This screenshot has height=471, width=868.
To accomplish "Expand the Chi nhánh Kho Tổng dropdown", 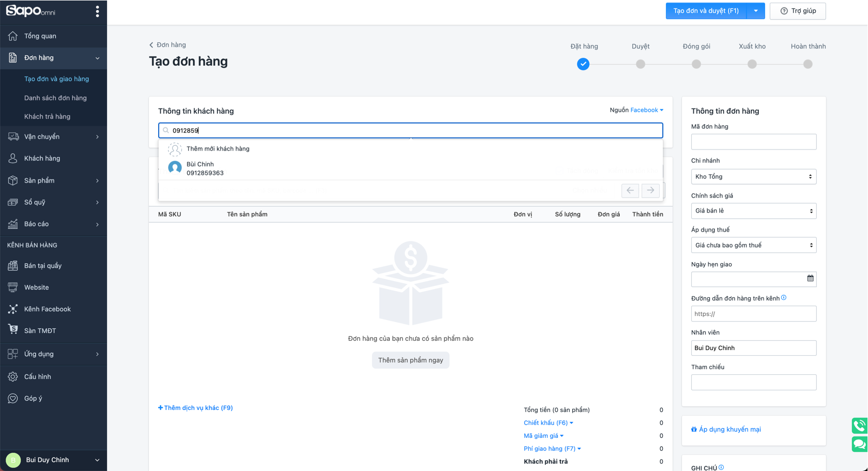I will point(753,177).
